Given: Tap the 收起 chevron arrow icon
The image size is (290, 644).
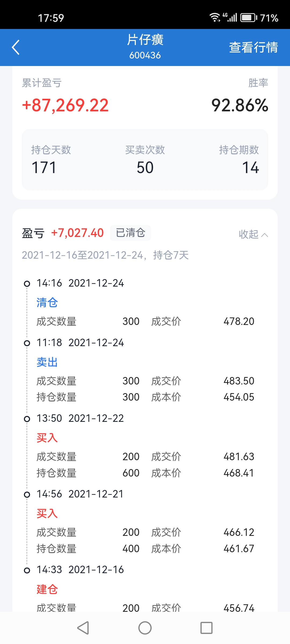Looking at the screenshot, I should coord(265,235).
